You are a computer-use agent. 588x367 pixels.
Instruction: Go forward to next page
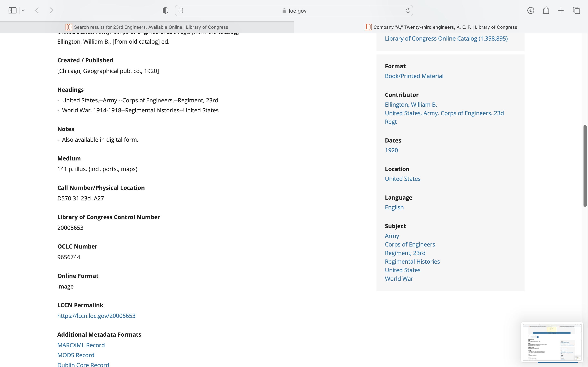coord(51,10)
